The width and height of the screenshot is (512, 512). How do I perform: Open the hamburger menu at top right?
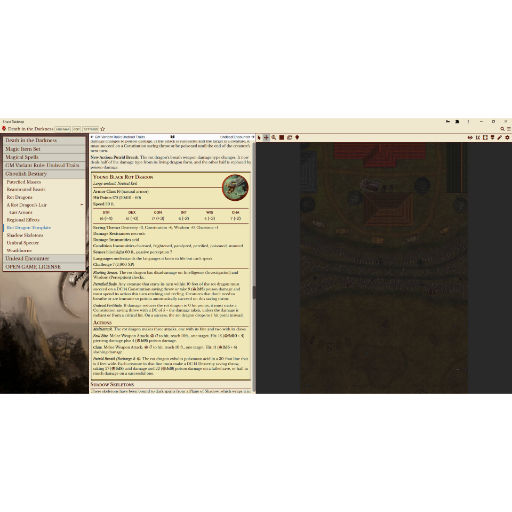click(x=509, y=129)
